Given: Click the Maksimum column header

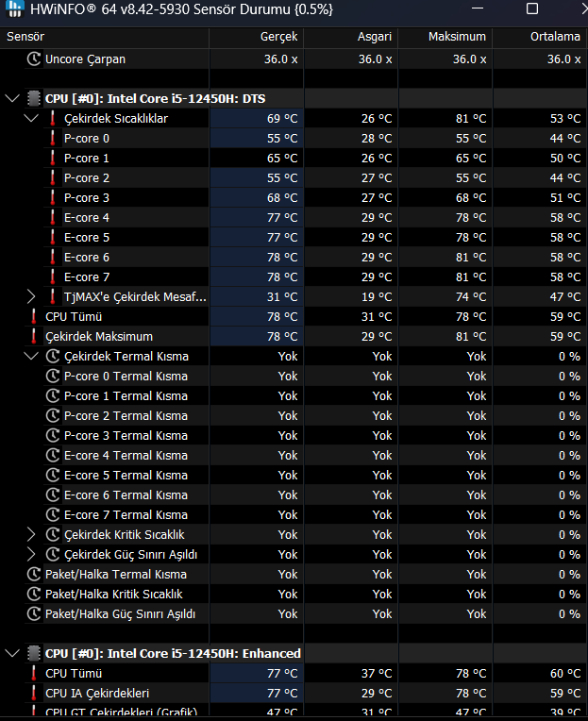Looking at the screenshot, I should (x=445, y=37).
